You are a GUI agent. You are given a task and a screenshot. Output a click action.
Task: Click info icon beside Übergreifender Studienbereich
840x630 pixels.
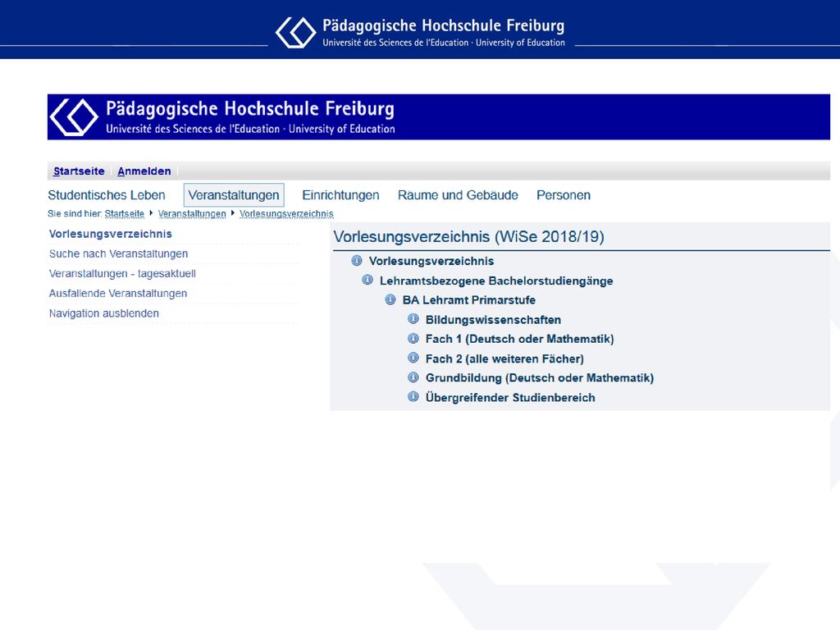click(413, 397)
